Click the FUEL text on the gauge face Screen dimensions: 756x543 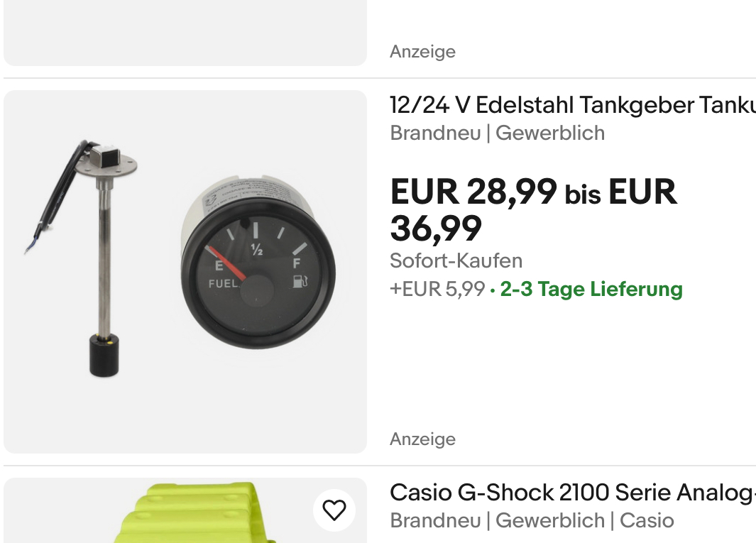pos(223,284)
